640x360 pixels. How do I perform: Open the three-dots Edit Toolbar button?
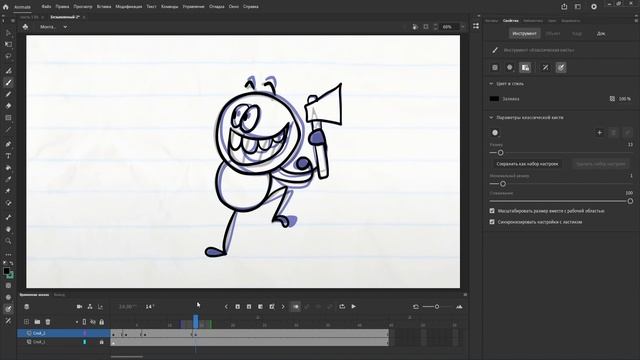[8, 254]
